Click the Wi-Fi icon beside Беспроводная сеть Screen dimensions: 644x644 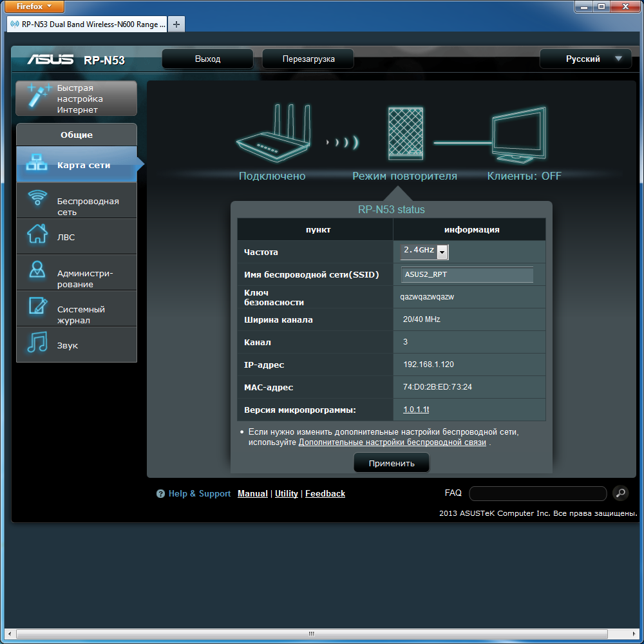coord(37,198)
